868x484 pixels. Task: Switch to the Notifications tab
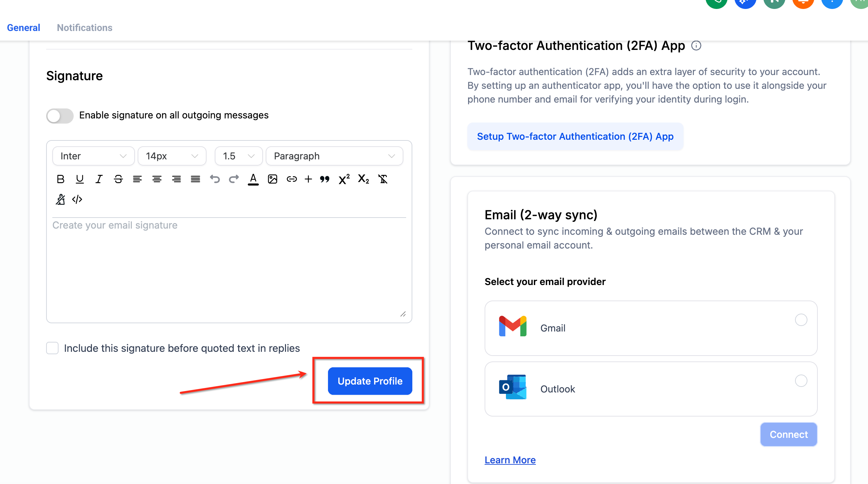[84, 28]
